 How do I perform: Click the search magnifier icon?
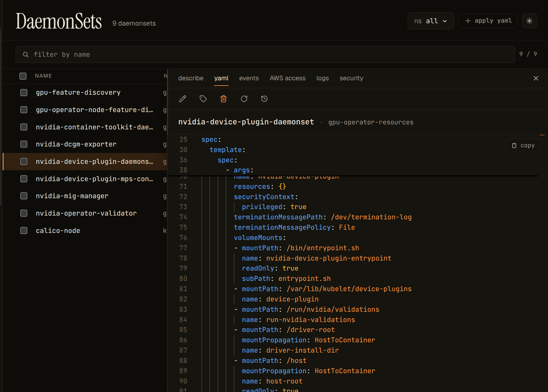click(x=26, y=55)
